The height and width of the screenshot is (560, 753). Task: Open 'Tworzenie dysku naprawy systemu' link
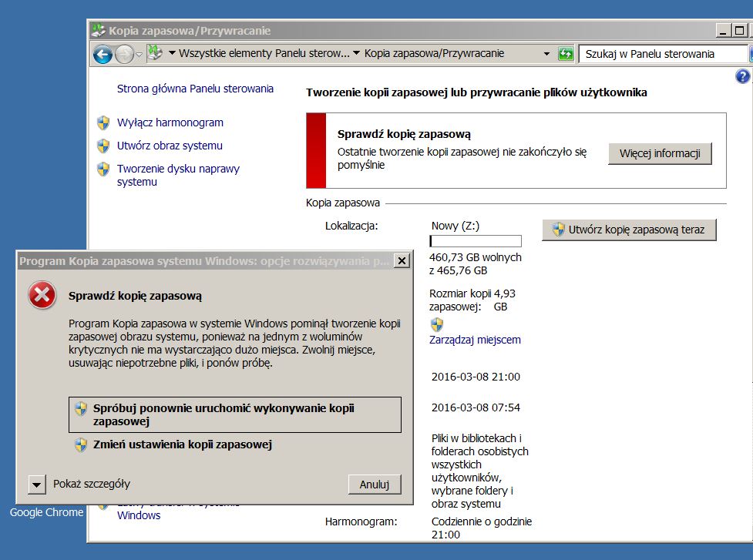click(x=178, y=175)
